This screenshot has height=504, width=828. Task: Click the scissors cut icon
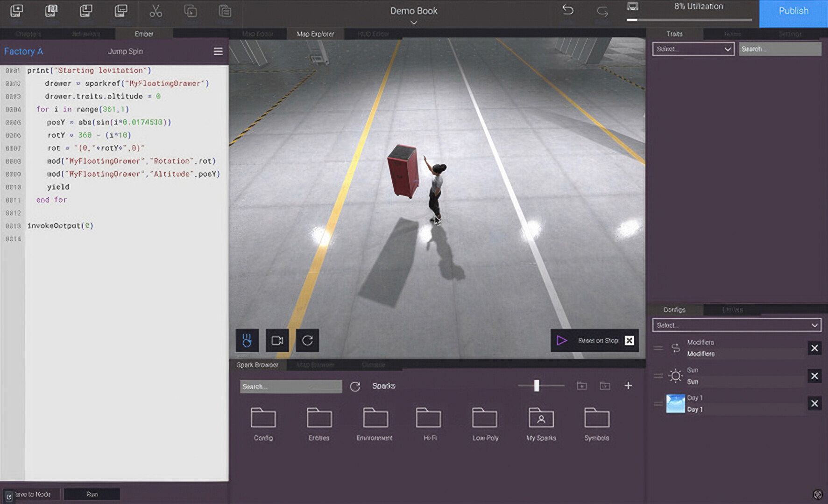point(156,11)
